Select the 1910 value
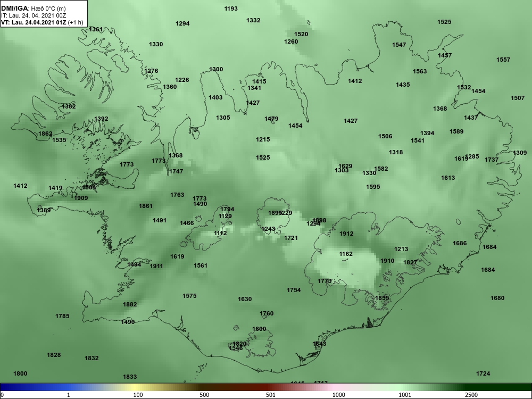The height and width of the screenshot is (399, 532). pos(387,261)
